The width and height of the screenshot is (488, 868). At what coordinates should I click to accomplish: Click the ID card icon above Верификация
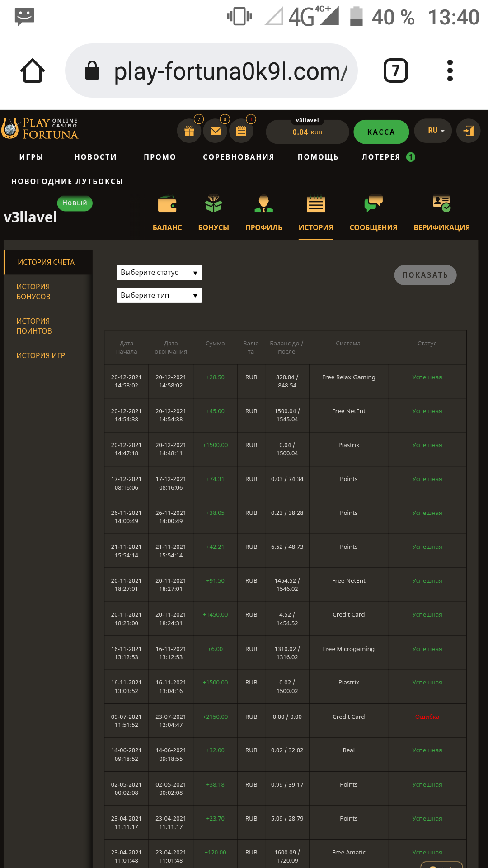[x=441, y=204]
